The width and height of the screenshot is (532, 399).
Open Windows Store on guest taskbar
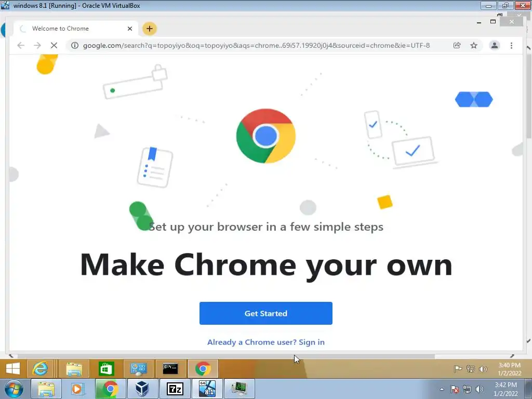(x=106, y=368)
